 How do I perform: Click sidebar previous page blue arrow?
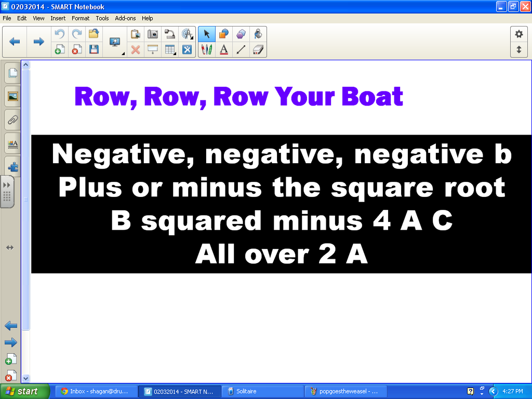[11, 326]
